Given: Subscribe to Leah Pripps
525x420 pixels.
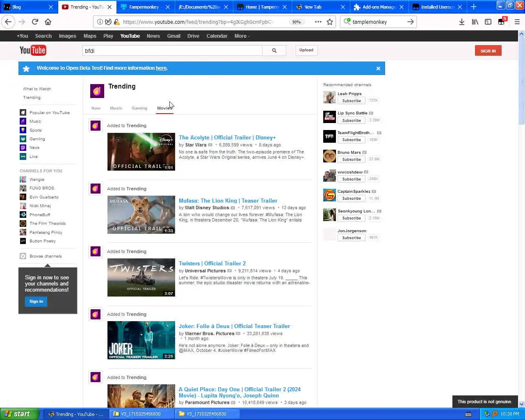Looking at the screenshot, I should (352, 101).
